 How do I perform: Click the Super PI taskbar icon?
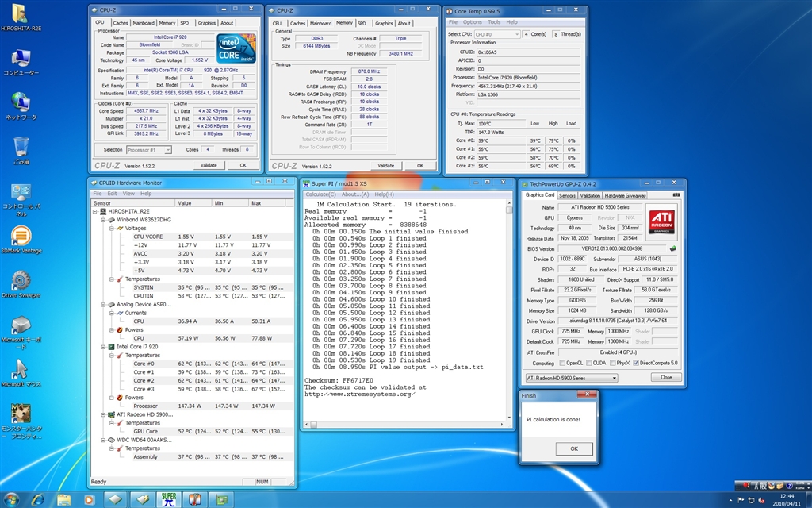click(169, 499)
